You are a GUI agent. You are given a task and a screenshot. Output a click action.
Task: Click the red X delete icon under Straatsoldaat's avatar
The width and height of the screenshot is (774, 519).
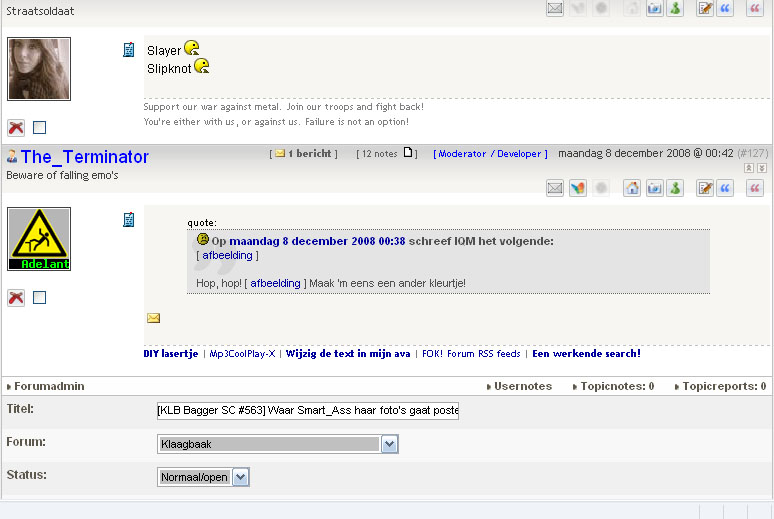click(x=16, y=128)
